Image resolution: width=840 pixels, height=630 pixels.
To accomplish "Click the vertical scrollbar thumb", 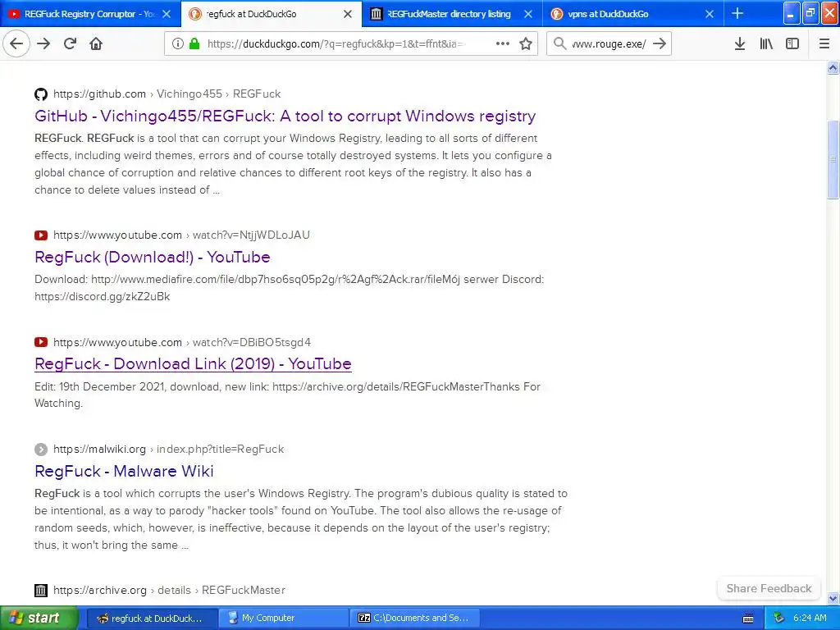I will click(833, 160).
